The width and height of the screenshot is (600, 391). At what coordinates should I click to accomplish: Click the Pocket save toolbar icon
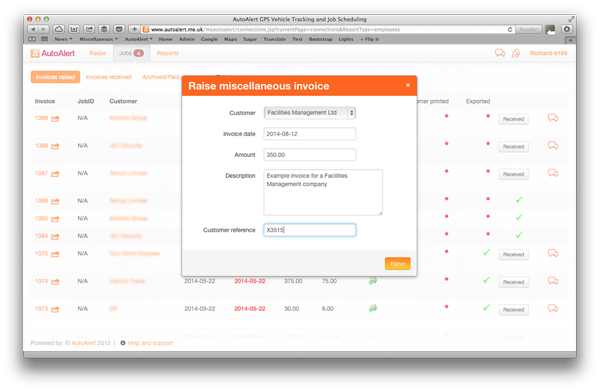(119, 29)
